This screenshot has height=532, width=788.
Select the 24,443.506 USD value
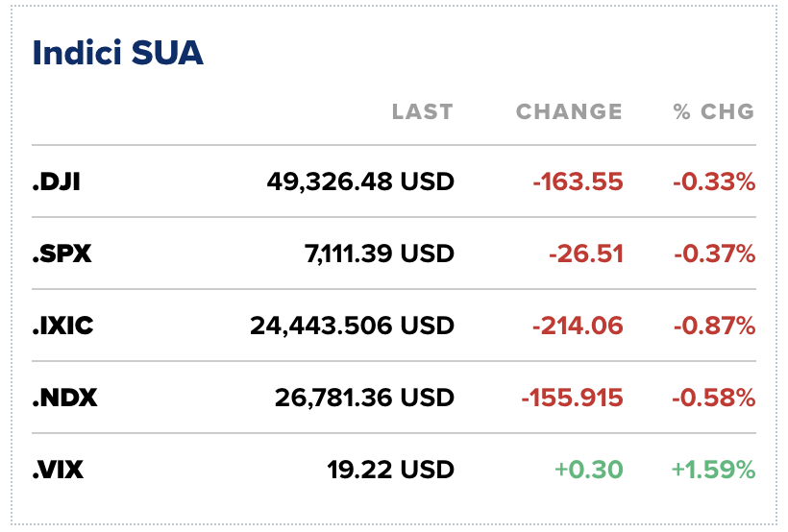(352, 326)
